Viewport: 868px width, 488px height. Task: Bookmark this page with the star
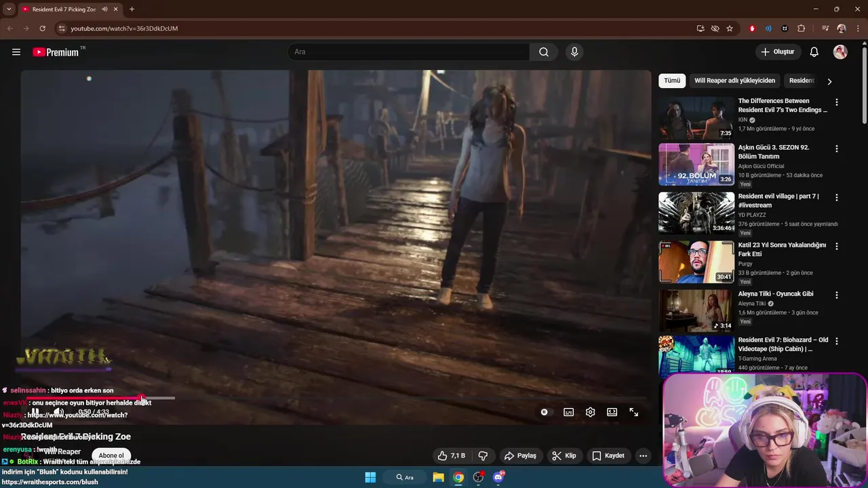click(730, 28)
